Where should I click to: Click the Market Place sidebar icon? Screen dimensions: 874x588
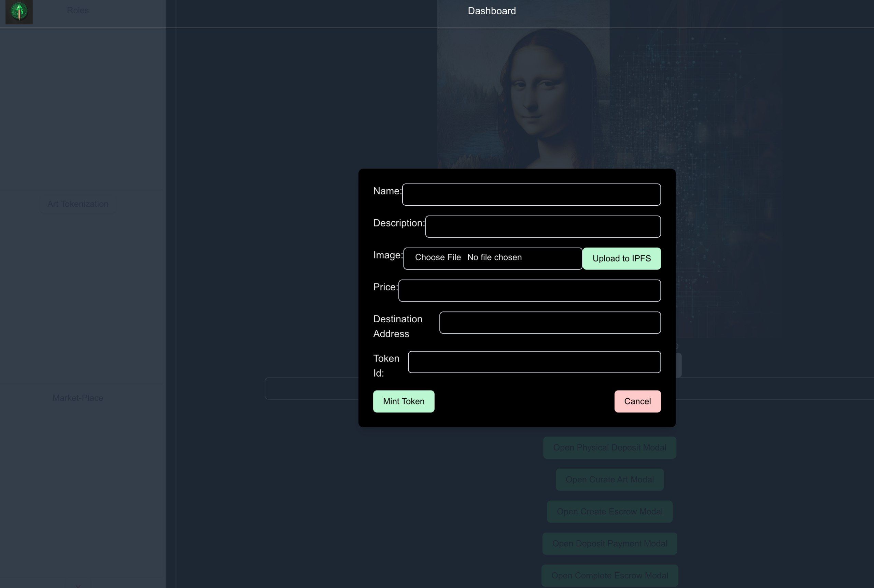pos(77,398)
